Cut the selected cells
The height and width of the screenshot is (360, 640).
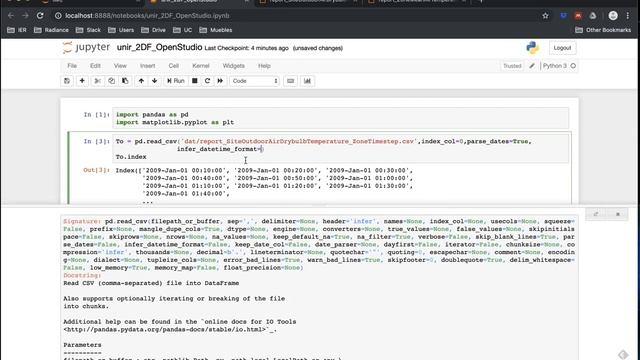pos(98,81)
